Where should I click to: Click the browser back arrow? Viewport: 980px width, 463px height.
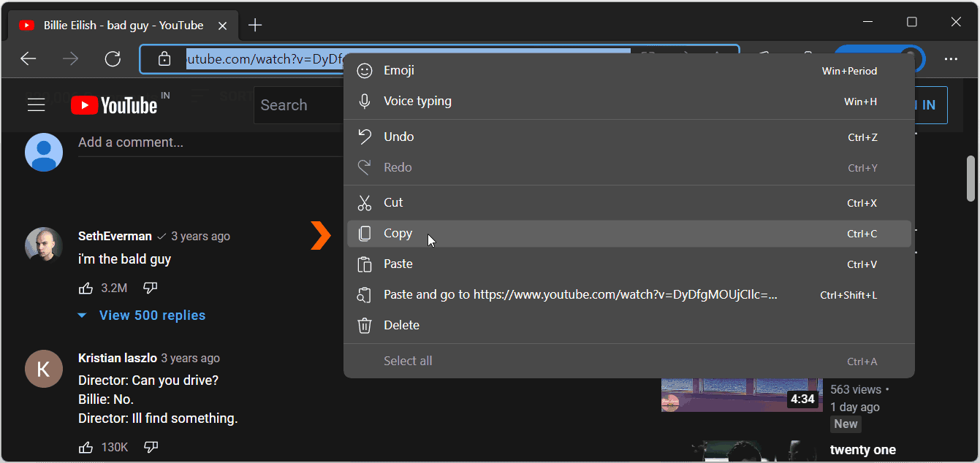28,59
